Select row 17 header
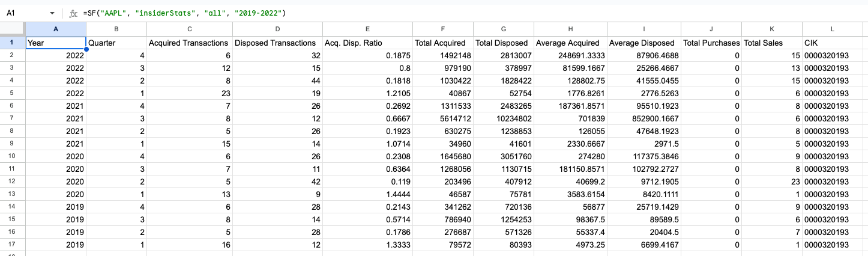 pos(12,245)
